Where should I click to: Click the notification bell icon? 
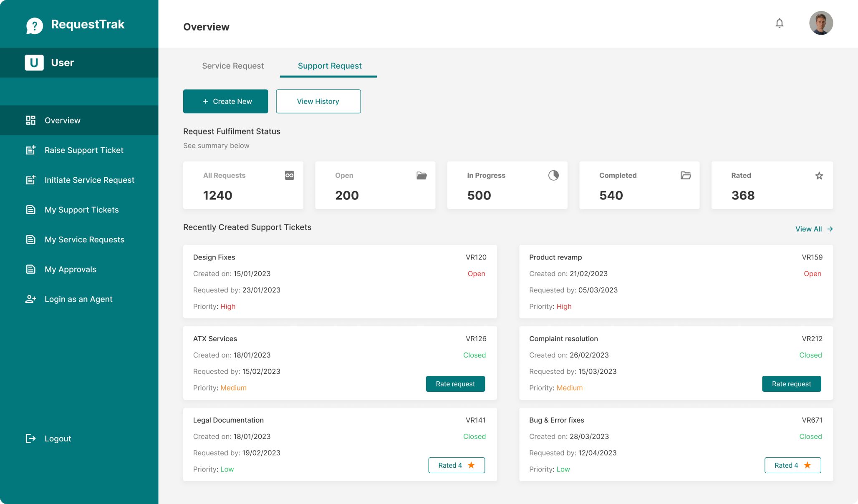[x=779, y=23]
